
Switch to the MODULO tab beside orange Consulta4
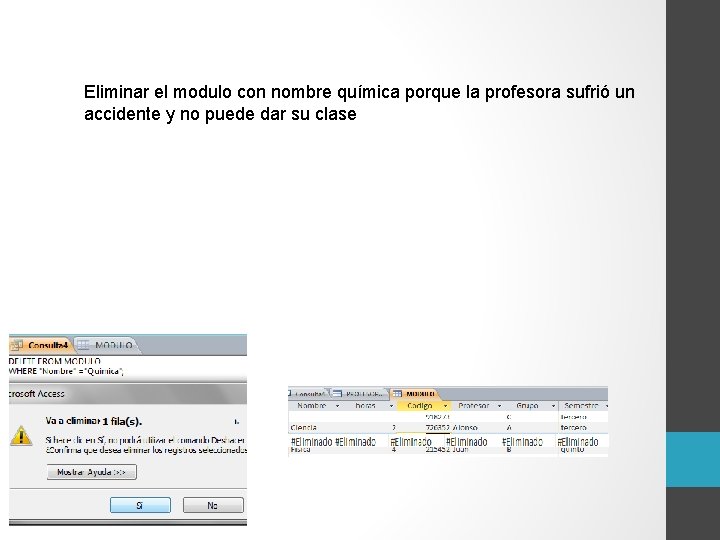coord(107,345)
